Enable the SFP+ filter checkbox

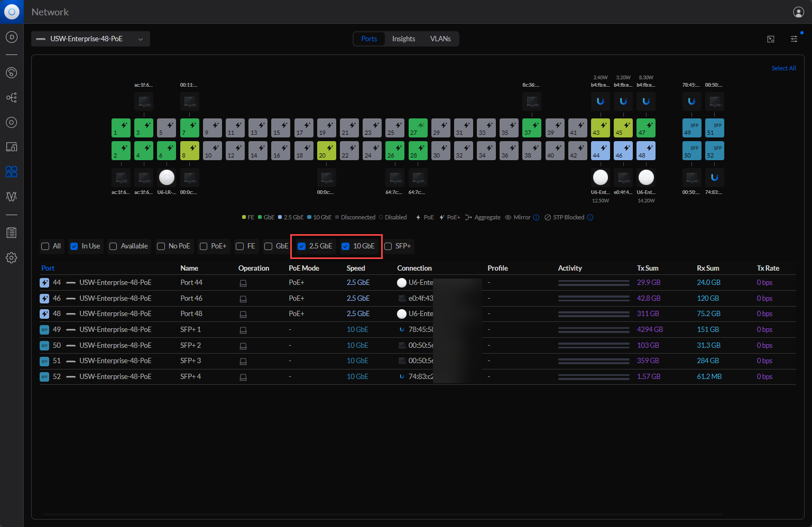(389, 246)
